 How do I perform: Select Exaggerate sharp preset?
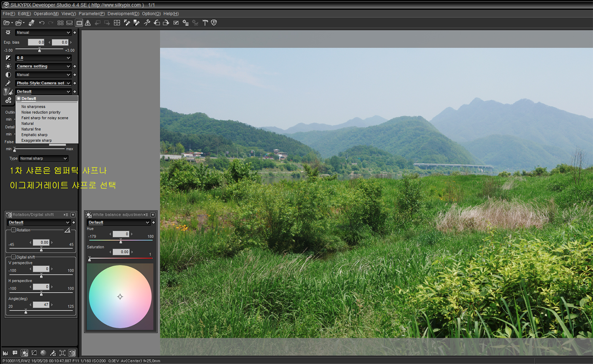(x=36, y=140)
